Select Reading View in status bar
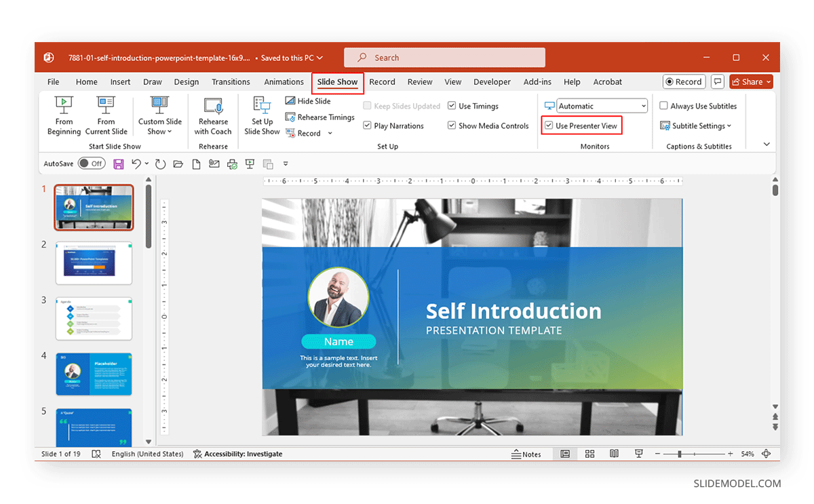This screenshot has width=814, height=504. pos(614,454)
